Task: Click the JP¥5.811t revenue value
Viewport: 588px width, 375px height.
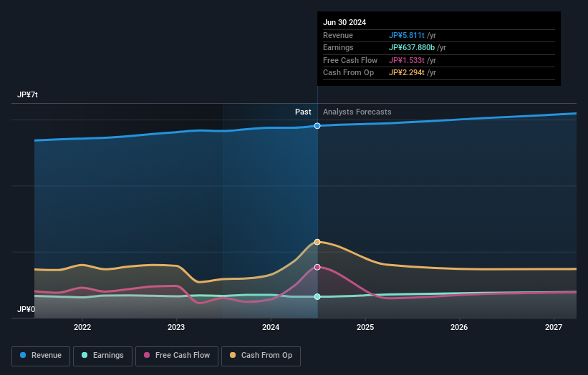Action: pyautogui.click(x=407, y=35)
